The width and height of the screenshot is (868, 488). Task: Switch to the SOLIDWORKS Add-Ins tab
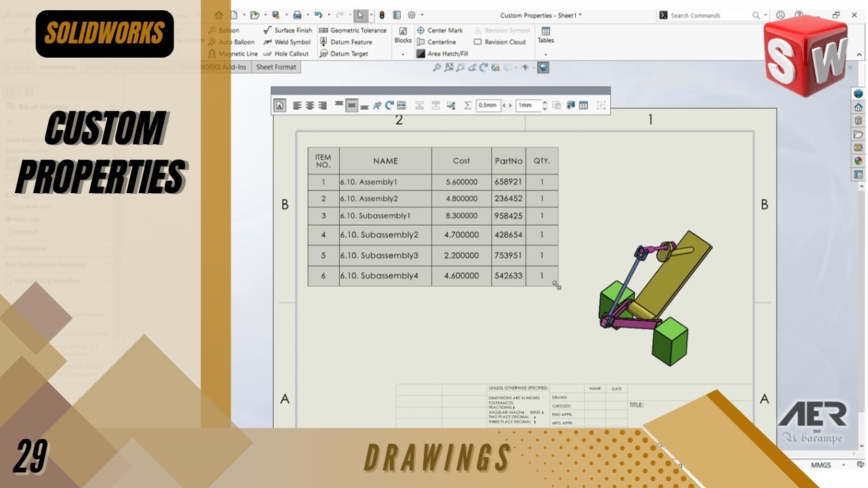[212, 67]
